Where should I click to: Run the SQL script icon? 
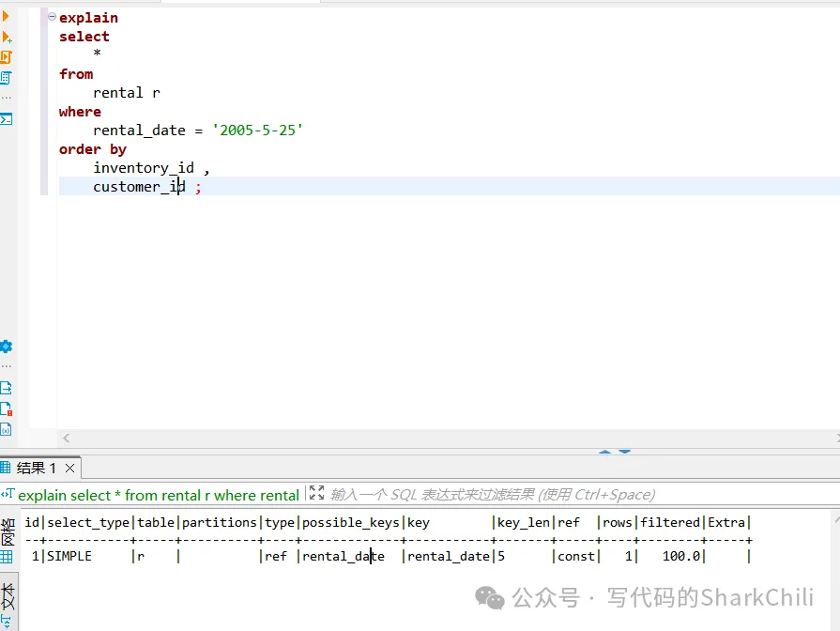point(6,57)
